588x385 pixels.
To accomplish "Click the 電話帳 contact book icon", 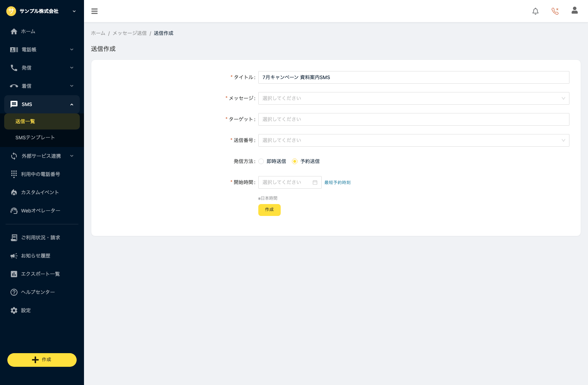I will click(x=14, y=50).
